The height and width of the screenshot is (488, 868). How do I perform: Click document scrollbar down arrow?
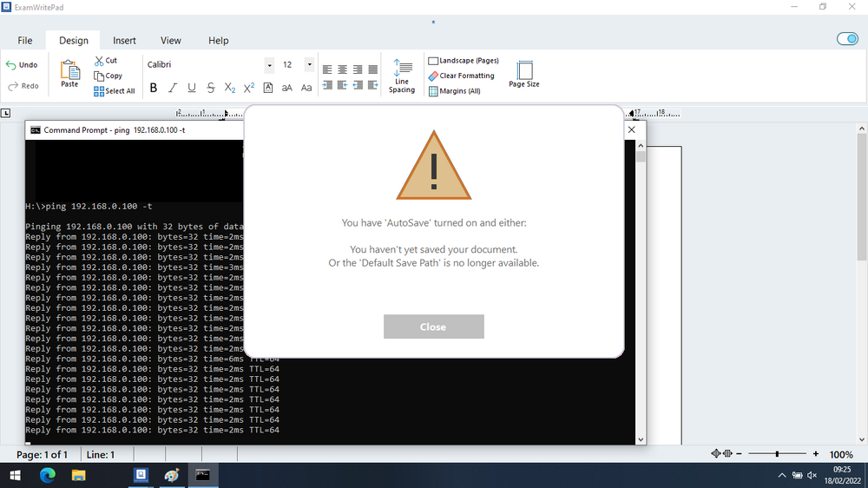click(862, 440)
